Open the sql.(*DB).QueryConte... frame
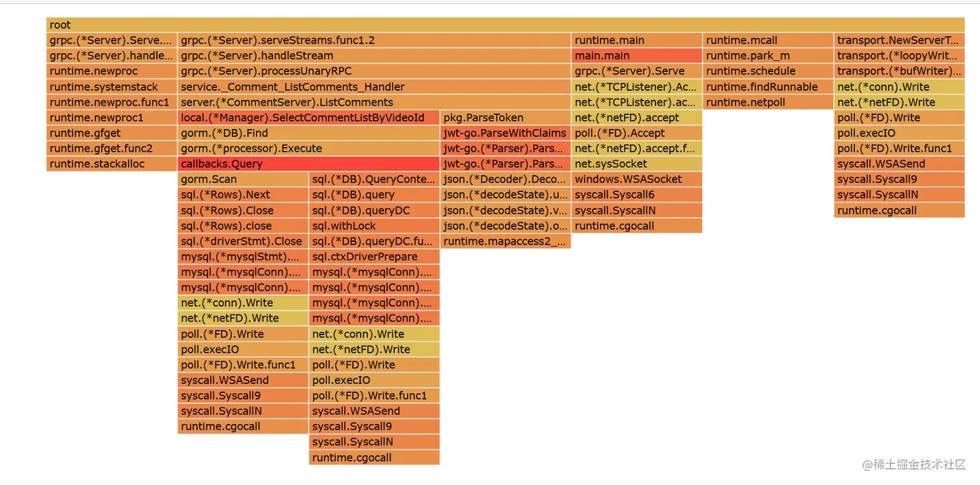 [375, 180]
